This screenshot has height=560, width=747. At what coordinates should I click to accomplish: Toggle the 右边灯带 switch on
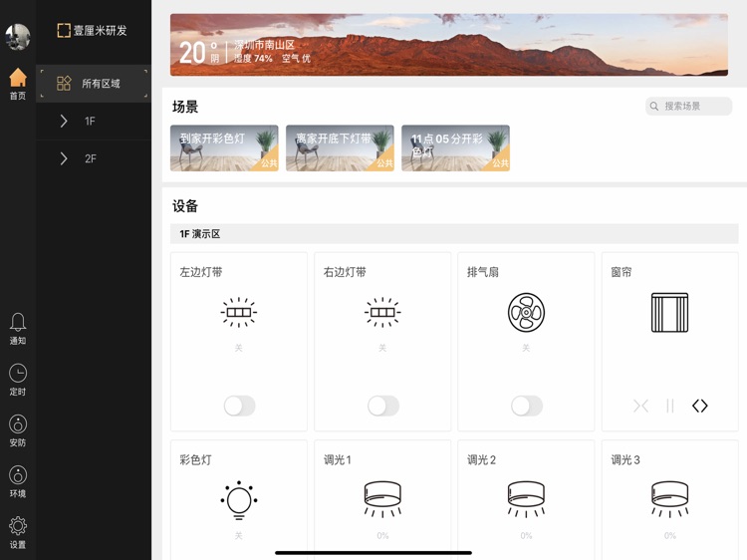pyautogui.click(x=383, y=407)
